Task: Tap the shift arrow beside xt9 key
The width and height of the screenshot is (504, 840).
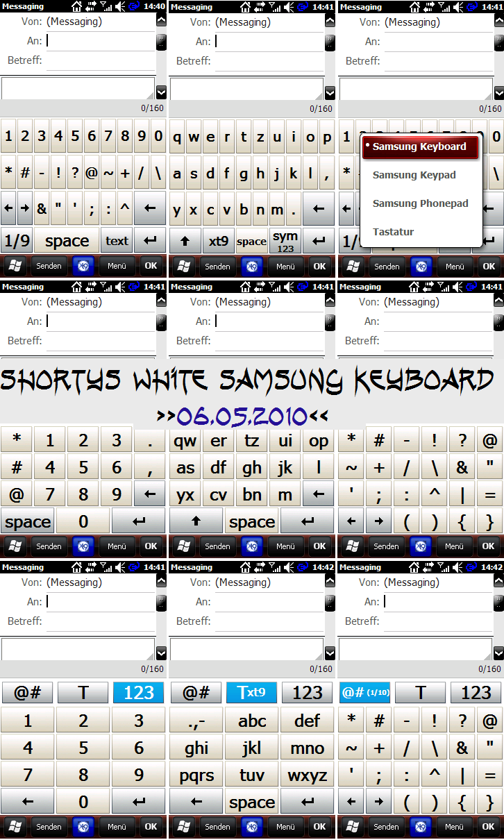Action: tap(185, 241)
